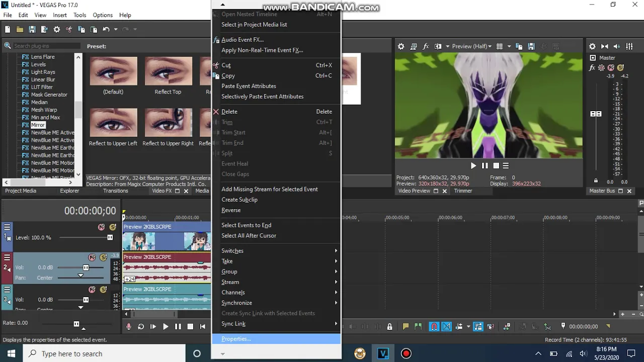The width and height of the screenshot is (644, 362).
Task: Toggle Loop Playback on transport bar
Action: click(x=141, y=326)
